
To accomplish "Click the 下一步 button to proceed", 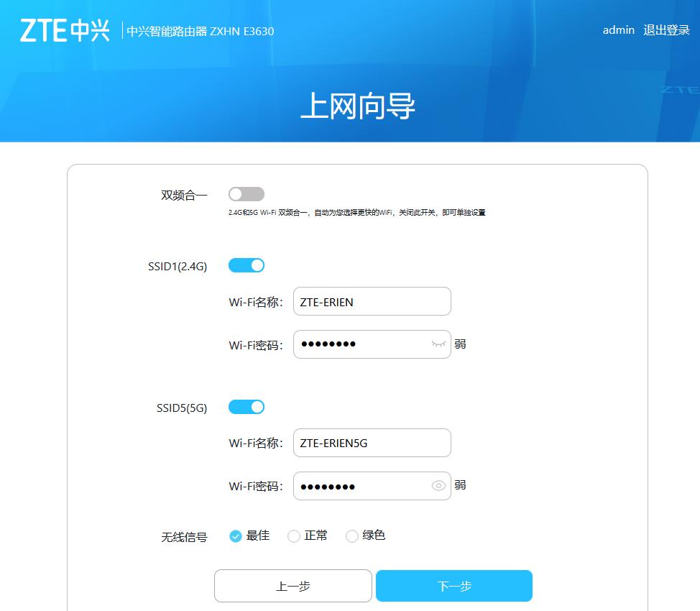I will [x=455, y=585].
